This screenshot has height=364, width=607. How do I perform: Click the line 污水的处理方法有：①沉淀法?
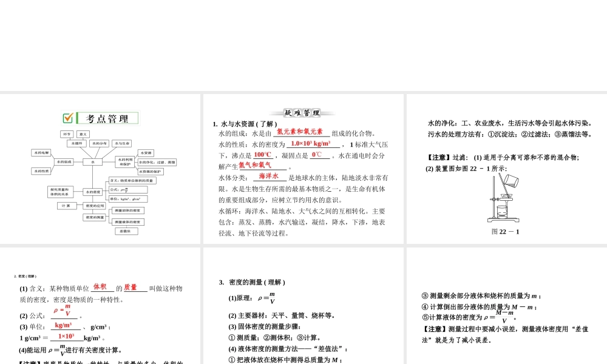[x=510, y=134]
